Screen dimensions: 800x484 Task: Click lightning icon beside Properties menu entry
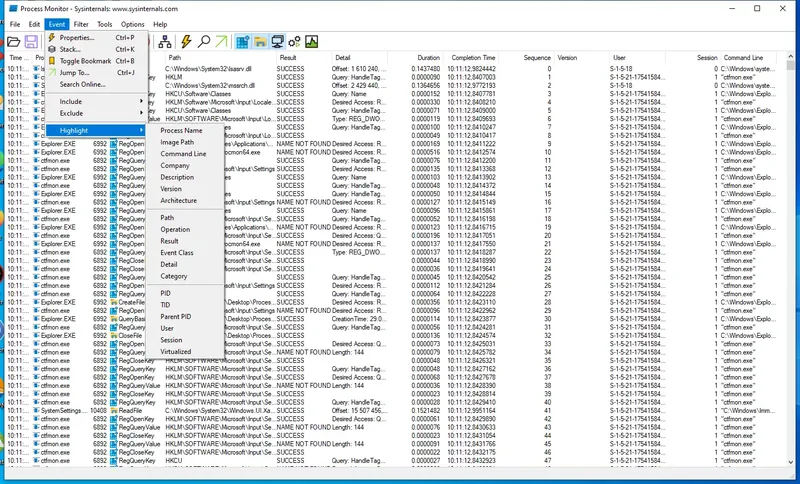point(52,37)
